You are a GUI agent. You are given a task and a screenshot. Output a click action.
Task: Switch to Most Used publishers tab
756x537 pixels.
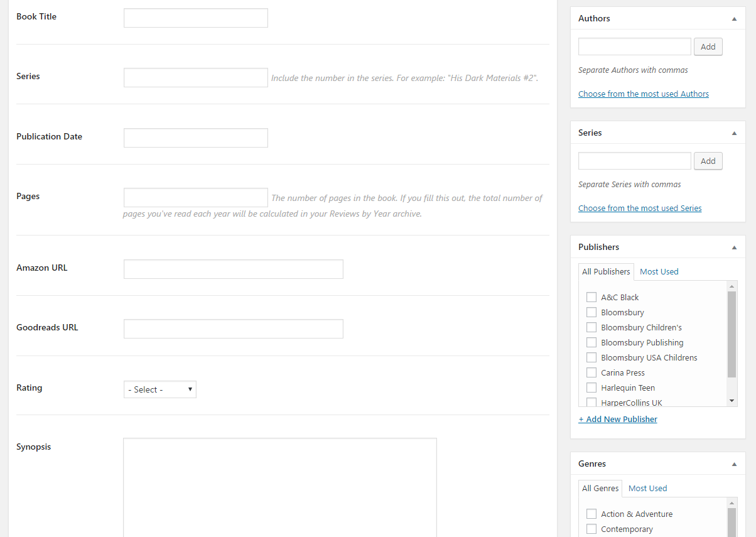[659, 271]
